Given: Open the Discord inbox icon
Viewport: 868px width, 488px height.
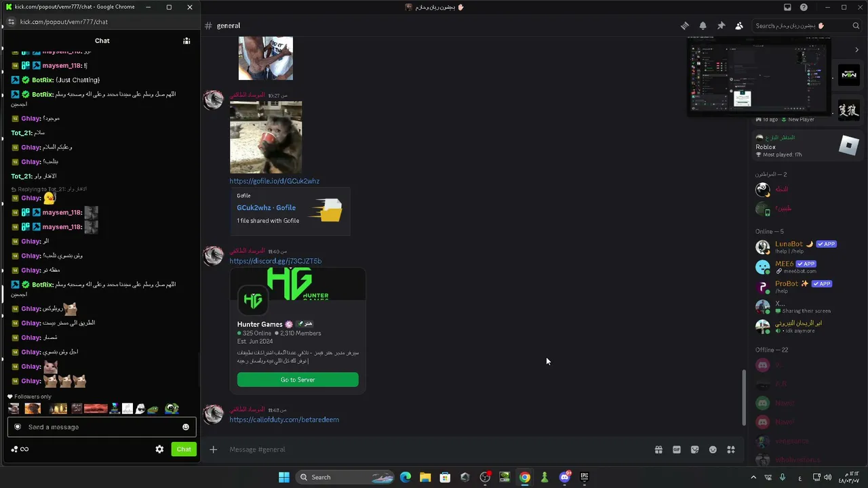Looking at the screenshot, I should [x=787, y=7].
